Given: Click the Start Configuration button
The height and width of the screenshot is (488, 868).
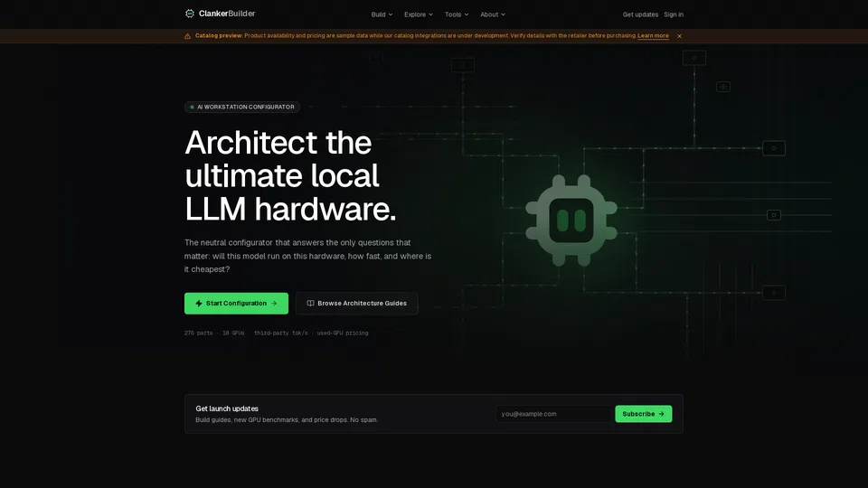Looking at the screenshot, I should point(236,304).
